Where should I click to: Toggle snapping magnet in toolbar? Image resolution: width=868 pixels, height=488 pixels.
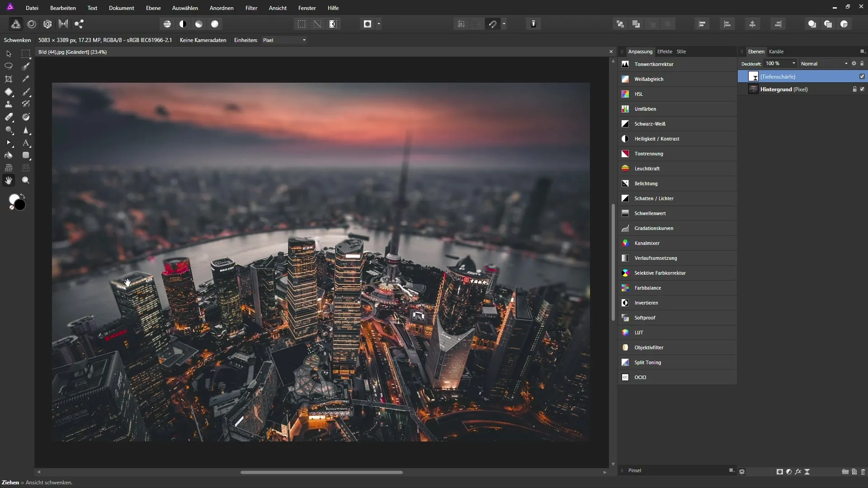pyautogui.click(x=493, y=24)
